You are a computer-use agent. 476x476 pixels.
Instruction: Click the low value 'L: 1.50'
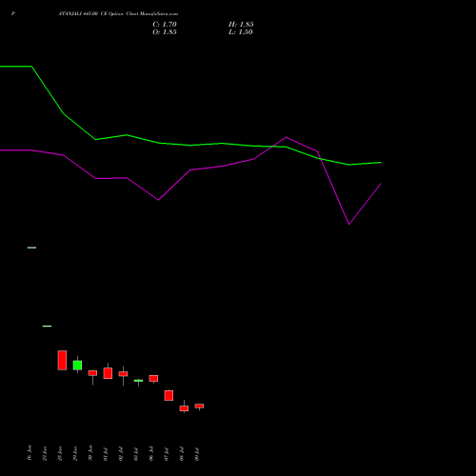(x=241, y=32)
